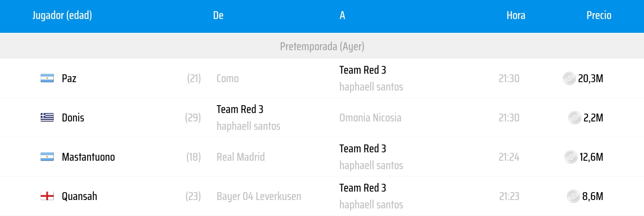Click the England flag beside Quansah
The image size is (644, 216).
tap(47, 196)
